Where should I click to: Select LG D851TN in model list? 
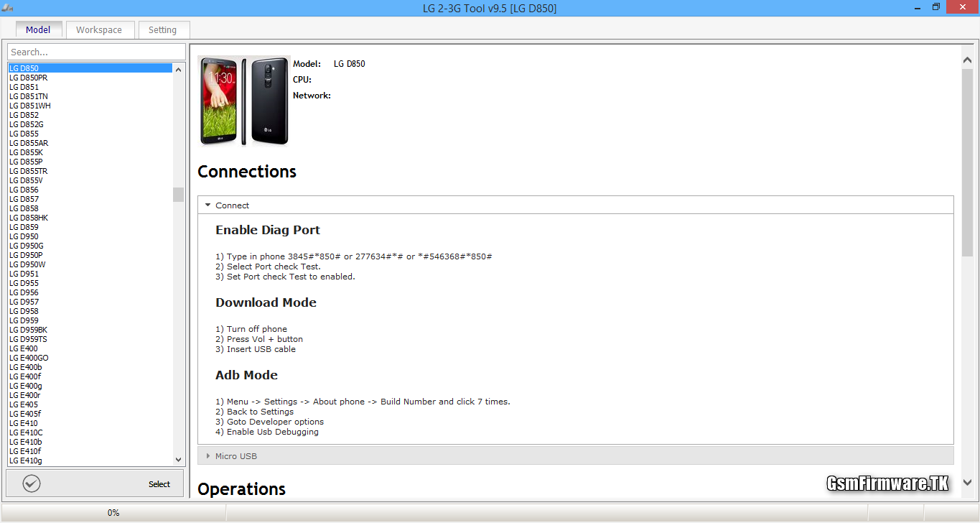click(x=90, y=96)
